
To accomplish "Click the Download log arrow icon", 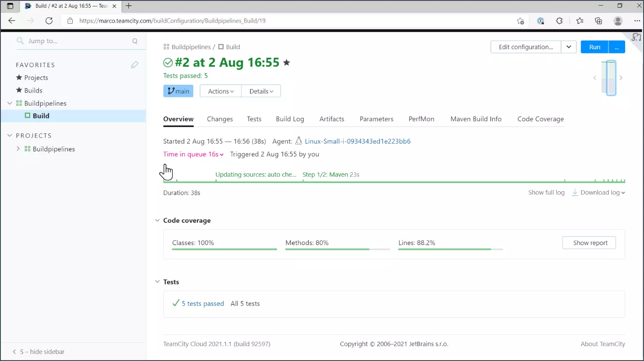I will (x=575, y=192).
